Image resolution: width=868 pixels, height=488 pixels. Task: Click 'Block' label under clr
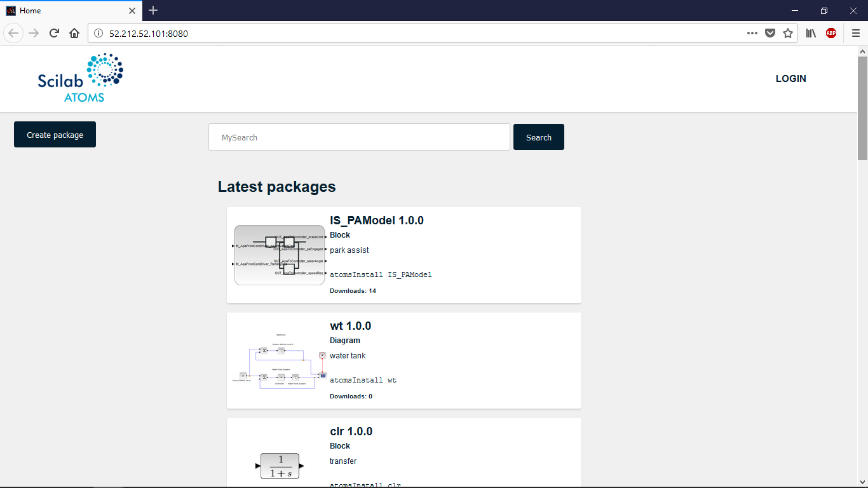pos(340,446)
